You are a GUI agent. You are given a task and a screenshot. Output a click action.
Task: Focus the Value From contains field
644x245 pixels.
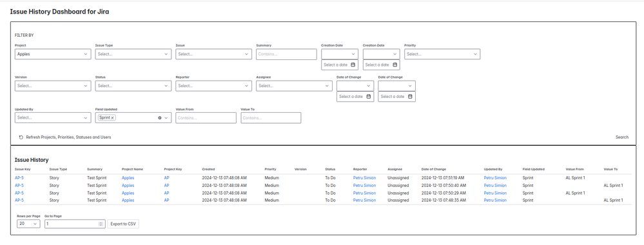pos(206,117)
